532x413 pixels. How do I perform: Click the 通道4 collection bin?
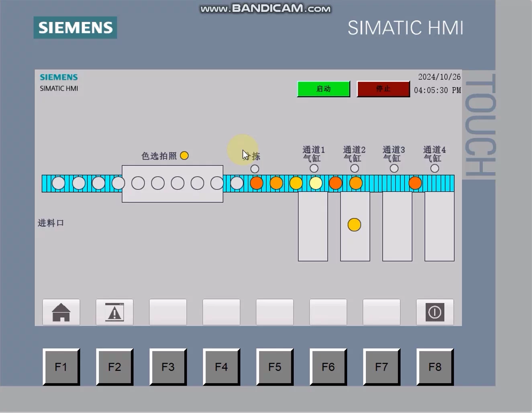pos(440,226)
